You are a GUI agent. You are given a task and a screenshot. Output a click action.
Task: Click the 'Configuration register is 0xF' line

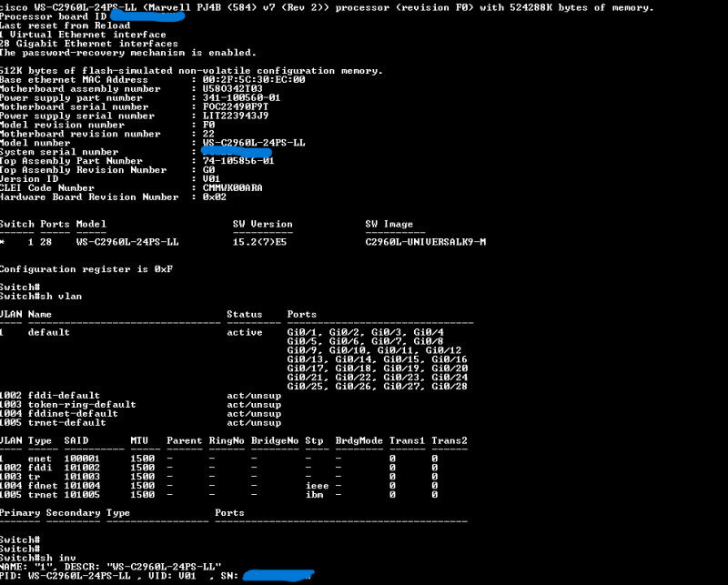pyautogui.click(x=86, y=268)
